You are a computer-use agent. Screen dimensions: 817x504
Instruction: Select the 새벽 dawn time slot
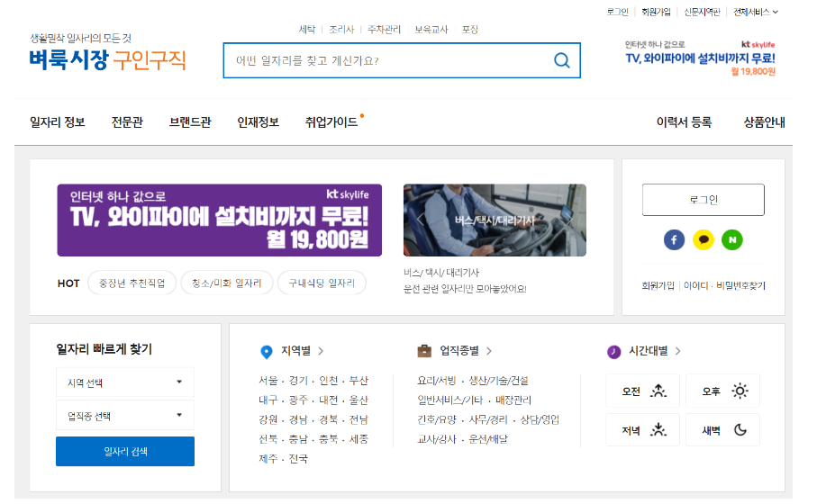point(722,430)
